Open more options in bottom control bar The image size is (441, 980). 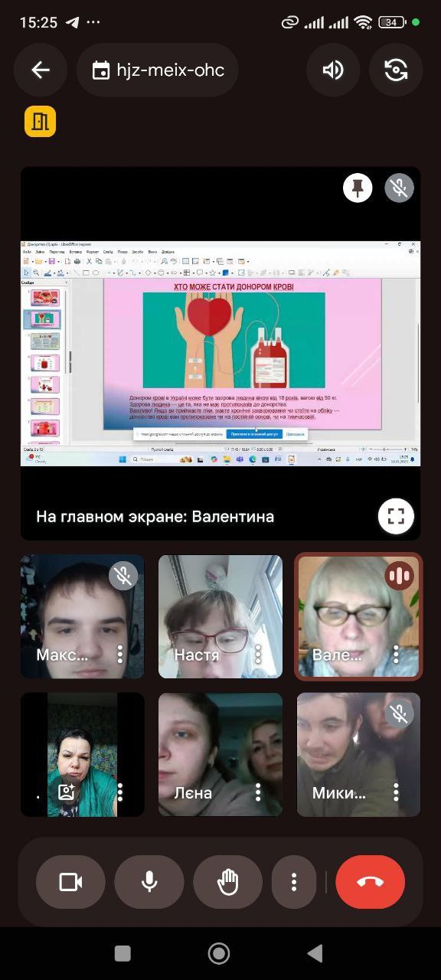[x=294, y=882]
